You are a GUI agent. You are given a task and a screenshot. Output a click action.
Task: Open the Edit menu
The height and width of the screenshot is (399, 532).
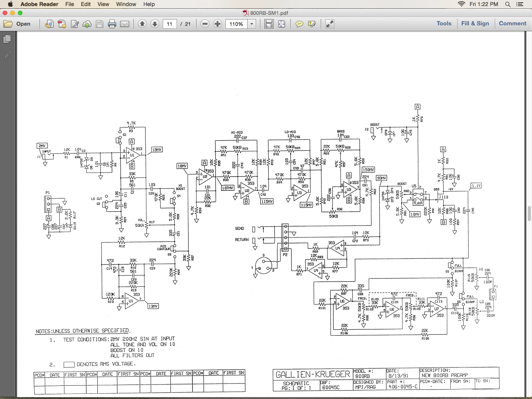86,4
